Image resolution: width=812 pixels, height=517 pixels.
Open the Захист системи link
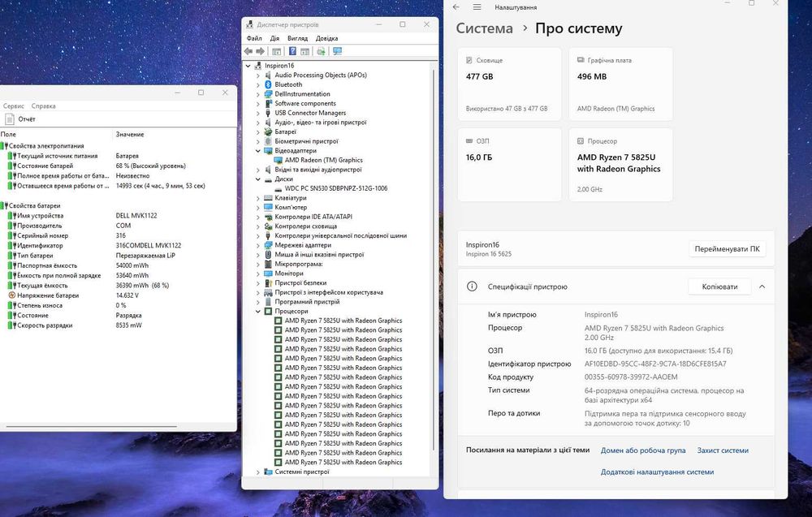tap(723, 450)
